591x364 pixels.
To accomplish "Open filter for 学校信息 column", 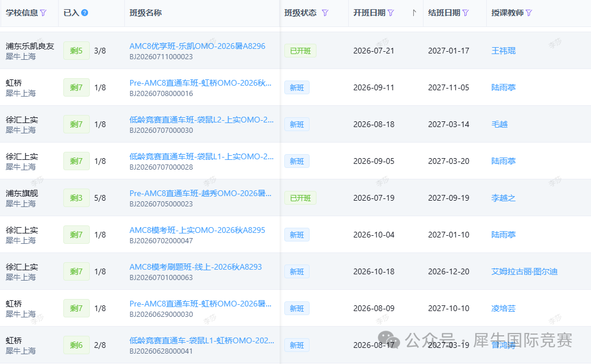I will (x=43, y=13).
